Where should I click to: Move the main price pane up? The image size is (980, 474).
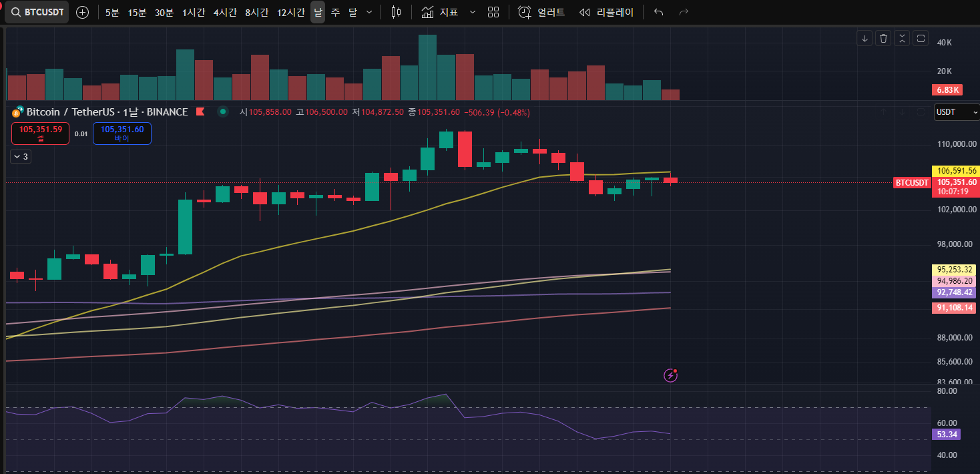click(884, 111)
